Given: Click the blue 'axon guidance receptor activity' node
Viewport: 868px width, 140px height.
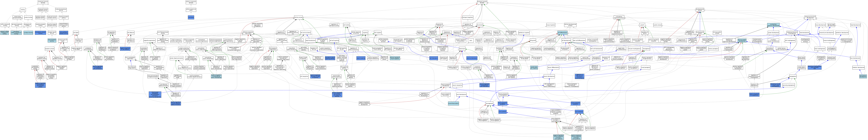Looking at the screenshot, I should (64, 33).
